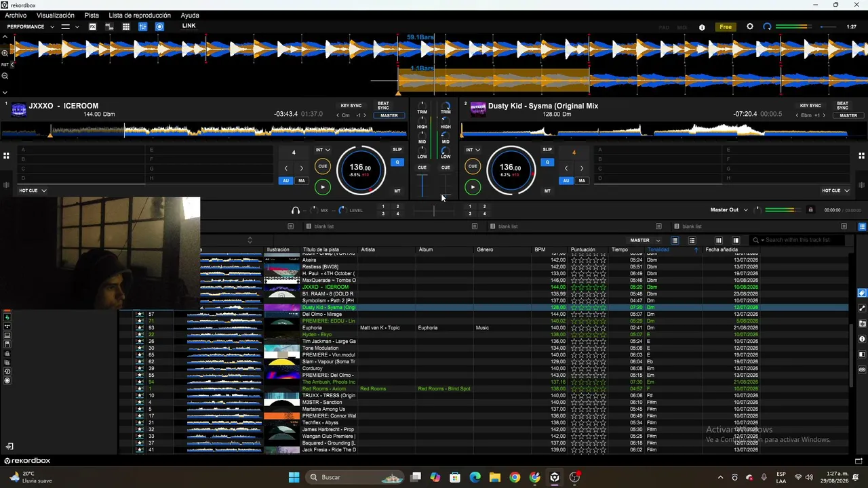Adjust channel 1 volume fader

pyautogui.click(x=422, y=186)
